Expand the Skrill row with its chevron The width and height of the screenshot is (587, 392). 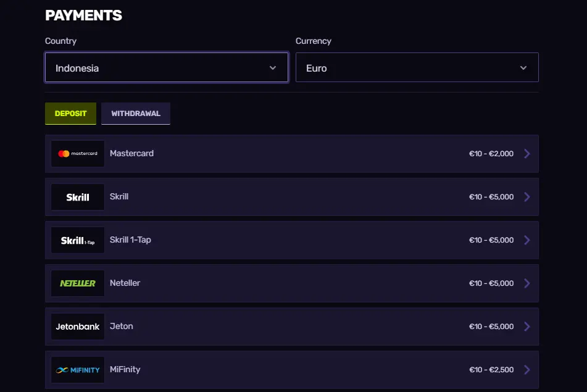tap(527, 197)
